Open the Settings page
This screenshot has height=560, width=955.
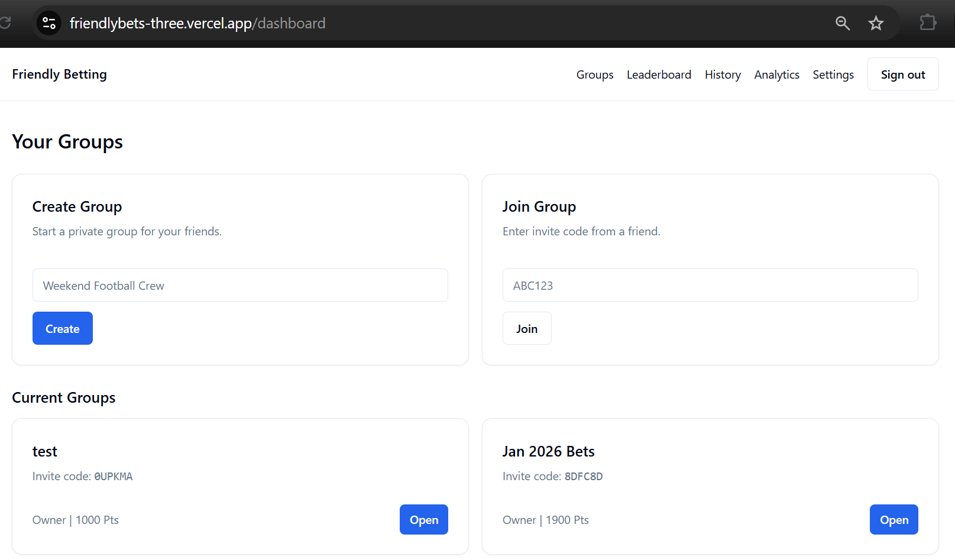(833, 75)
